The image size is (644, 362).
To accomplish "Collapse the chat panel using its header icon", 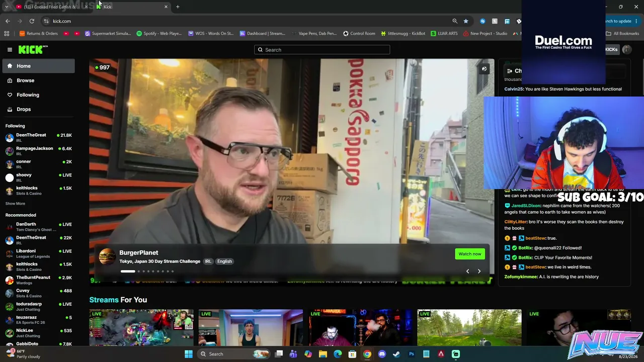I will [510, 71].
